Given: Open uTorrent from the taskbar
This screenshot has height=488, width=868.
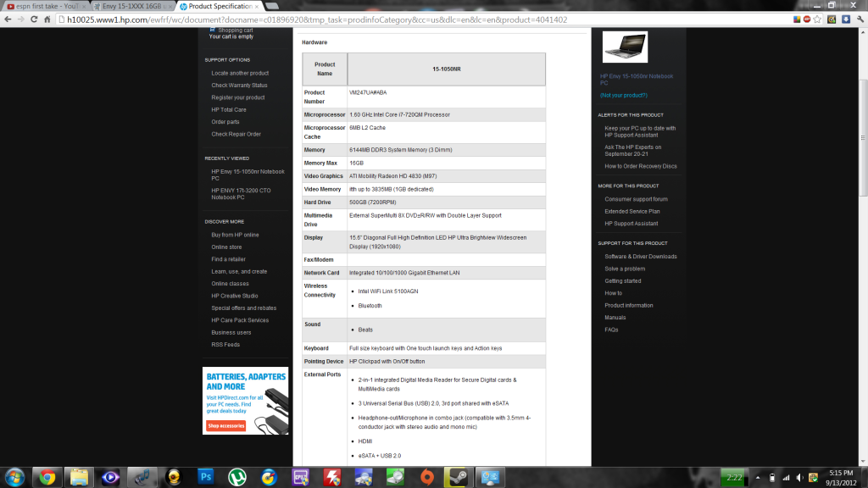Looking at the screenshot, I should [x=237, y=477].
